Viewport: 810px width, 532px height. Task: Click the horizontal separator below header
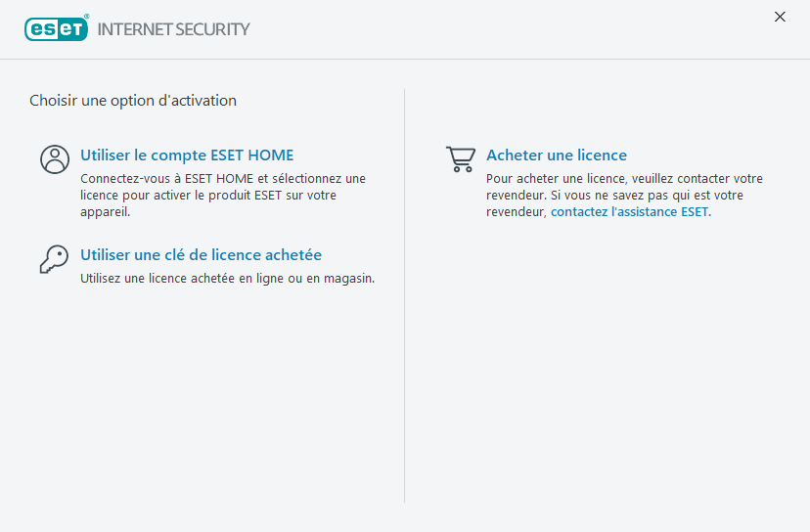click(x=405, y=60)
